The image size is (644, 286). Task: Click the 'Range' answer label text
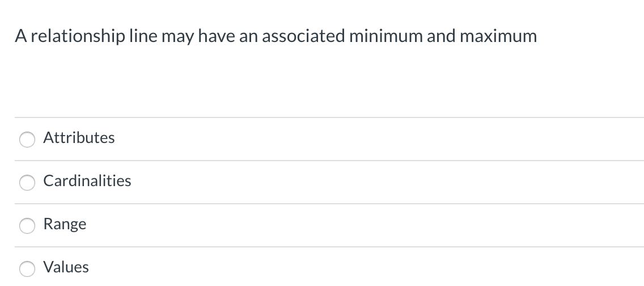pos(65,224)
